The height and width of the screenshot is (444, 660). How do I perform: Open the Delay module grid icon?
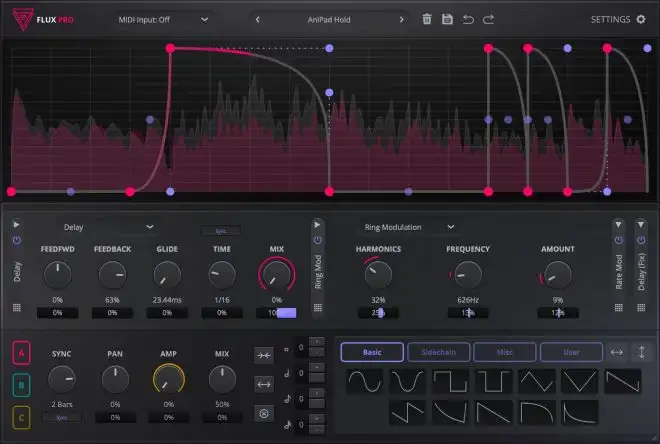point(17,308)
